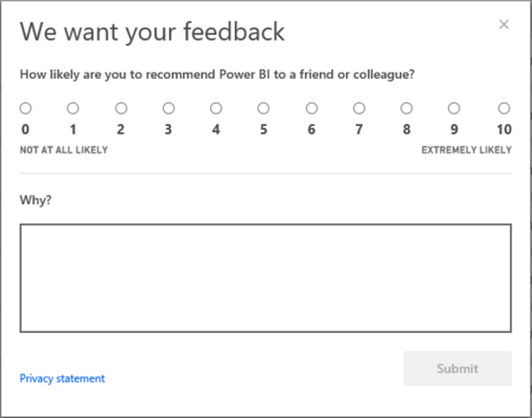The image size is (532, 418).
Task: Select rating 6 radio button
Action: pos(311,108)
